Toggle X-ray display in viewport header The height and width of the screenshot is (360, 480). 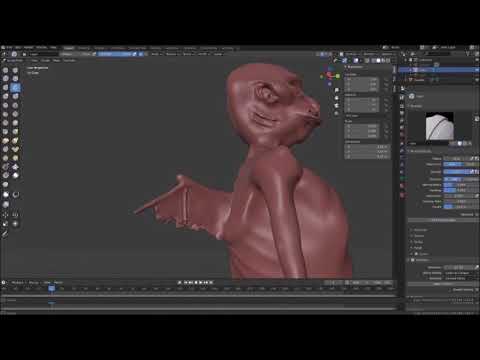click(x=367, y=60)
